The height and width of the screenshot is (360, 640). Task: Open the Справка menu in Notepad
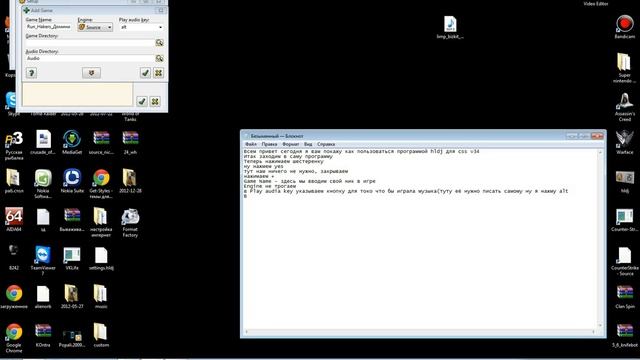[x=326, y=144]
